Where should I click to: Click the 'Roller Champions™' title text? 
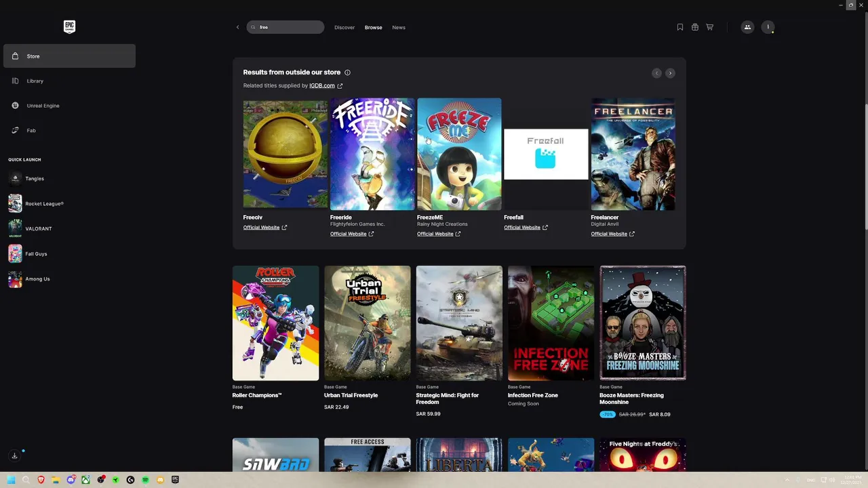257,395
